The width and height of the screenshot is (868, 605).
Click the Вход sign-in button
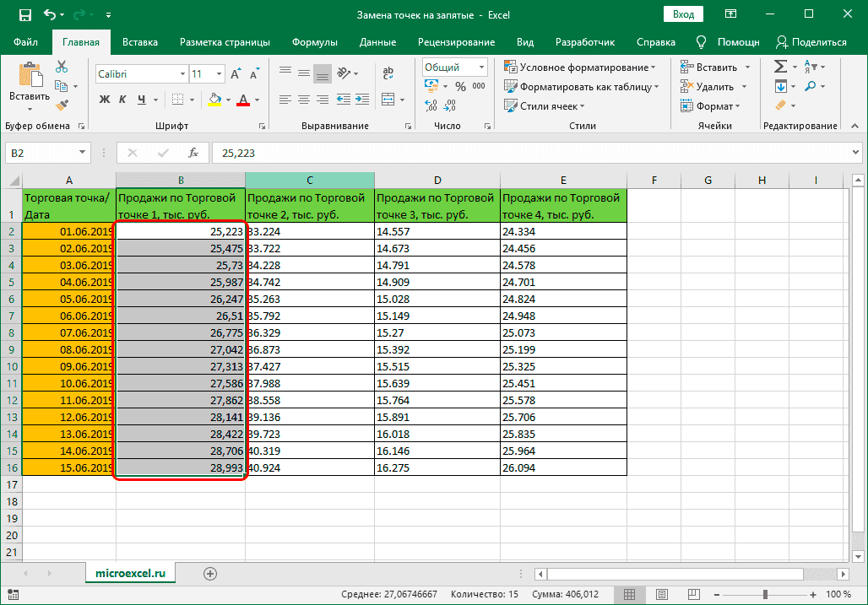(x=683, y=14)
